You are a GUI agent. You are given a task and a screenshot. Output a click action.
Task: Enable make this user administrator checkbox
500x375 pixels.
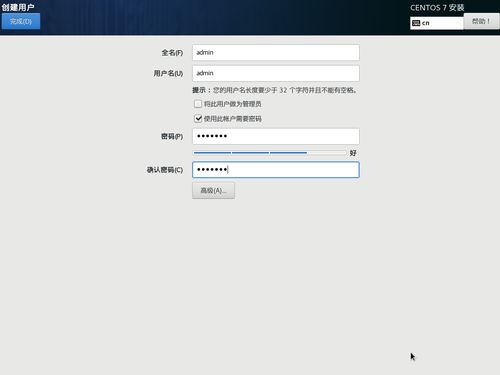198,104
